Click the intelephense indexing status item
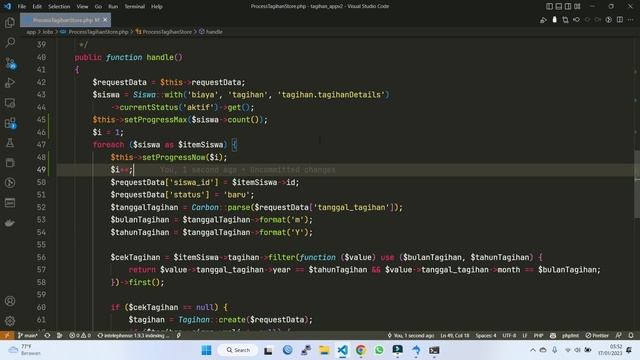Screen dimensions: 640x360 [x=133, y=335]
